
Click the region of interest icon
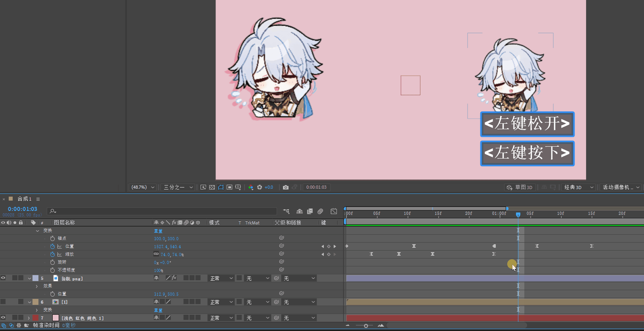tap(229, 187)
